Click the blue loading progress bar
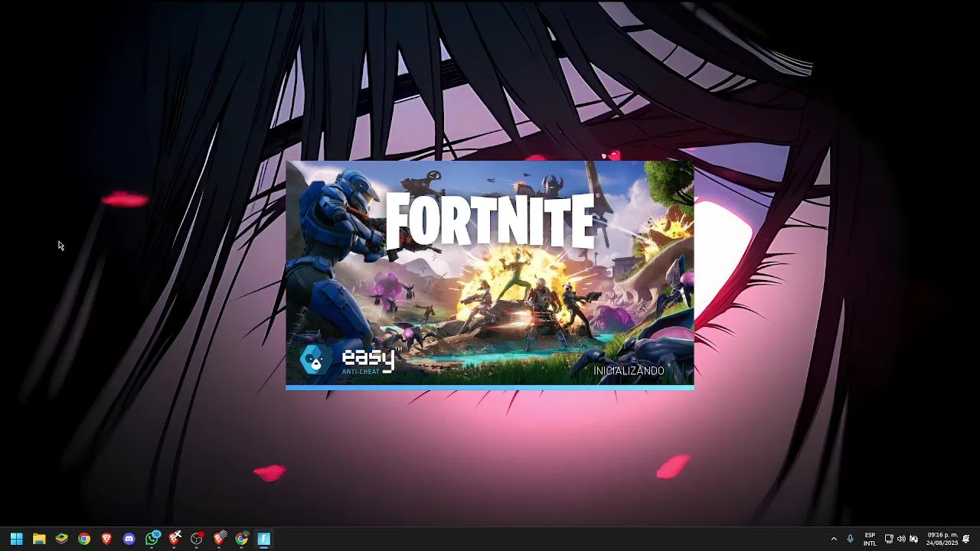The image size is (980, 551). [x=490, y=388]
